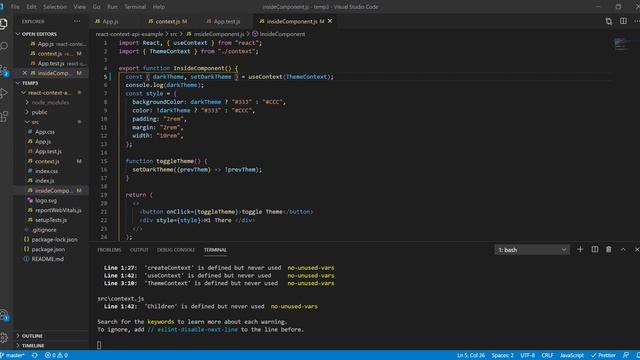Split the editor to the right
Image resolution: width=640 pixels, height=360 pixels.
tap(623, 21)
